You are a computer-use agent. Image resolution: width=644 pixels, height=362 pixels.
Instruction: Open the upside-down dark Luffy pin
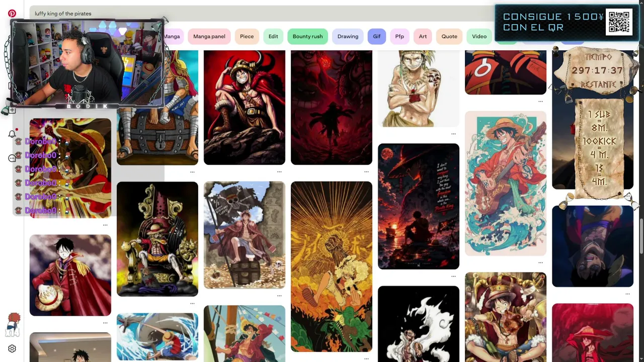pos(593,246)
